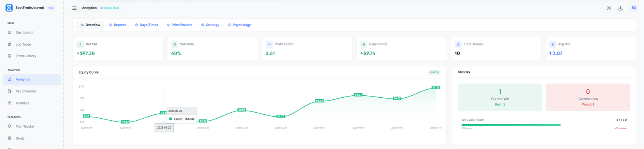
Task: Click the 64.03 equity data point
Action: [319, 101]
